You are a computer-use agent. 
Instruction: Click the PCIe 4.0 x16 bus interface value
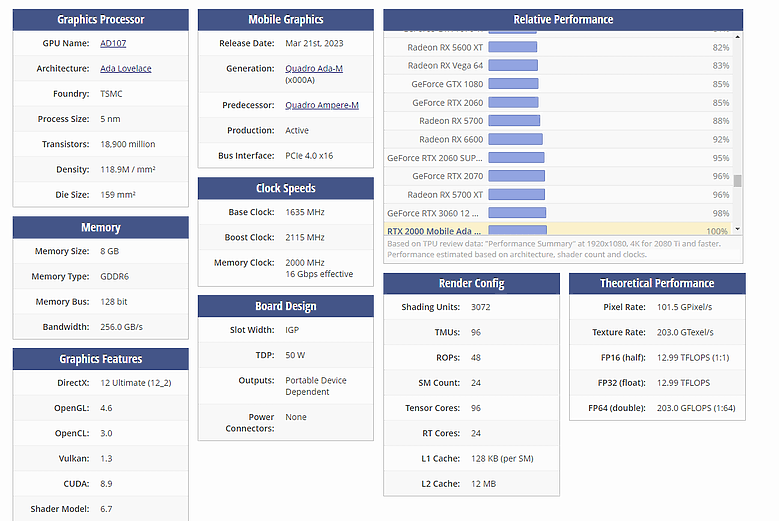(x=309, y=156)
